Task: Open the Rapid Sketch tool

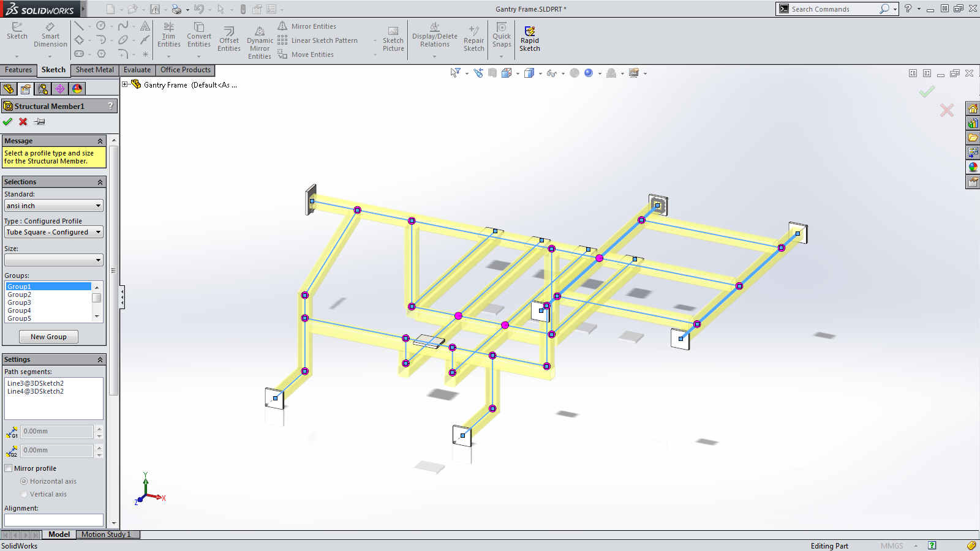Action: [x=530, y=39]
